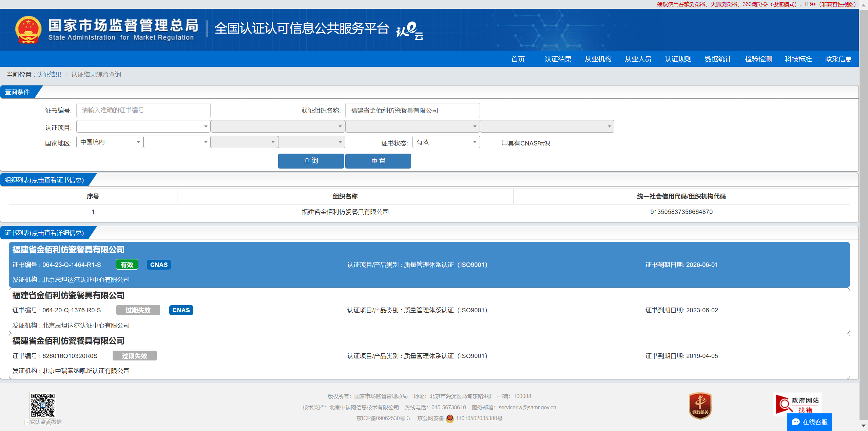Click the green 有效 status badge
The image size is (868, 431).
[127, 265]
